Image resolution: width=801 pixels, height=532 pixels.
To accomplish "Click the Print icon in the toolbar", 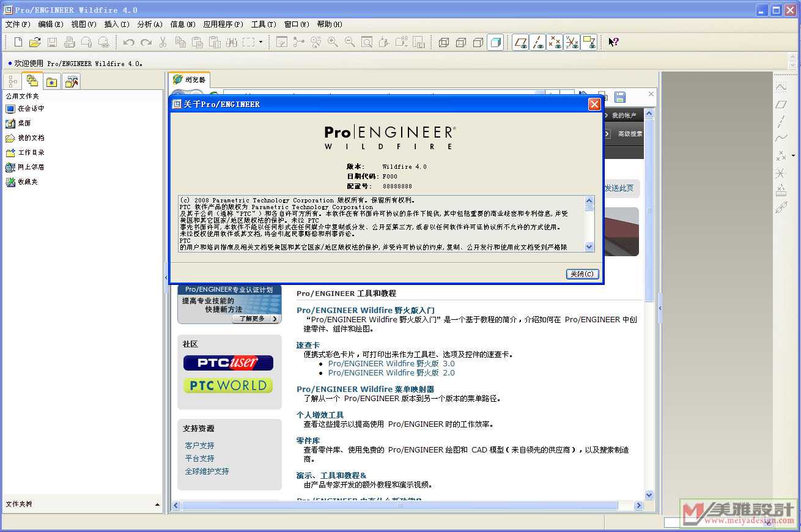I will click(x=69, y=42).
